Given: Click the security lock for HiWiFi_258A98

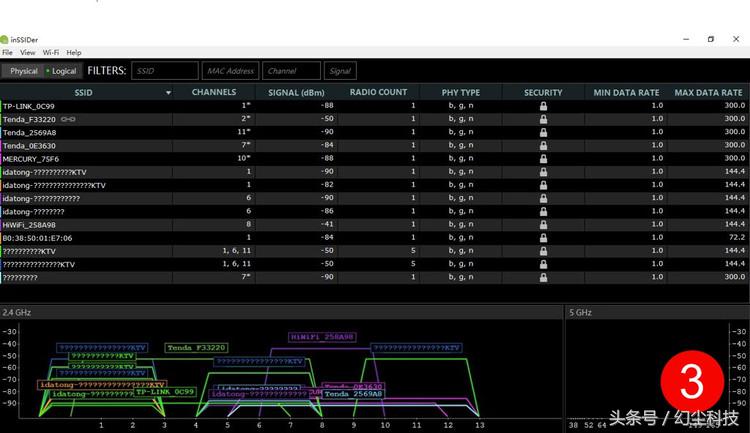Looking at the screenshot, I should point(543,225).
